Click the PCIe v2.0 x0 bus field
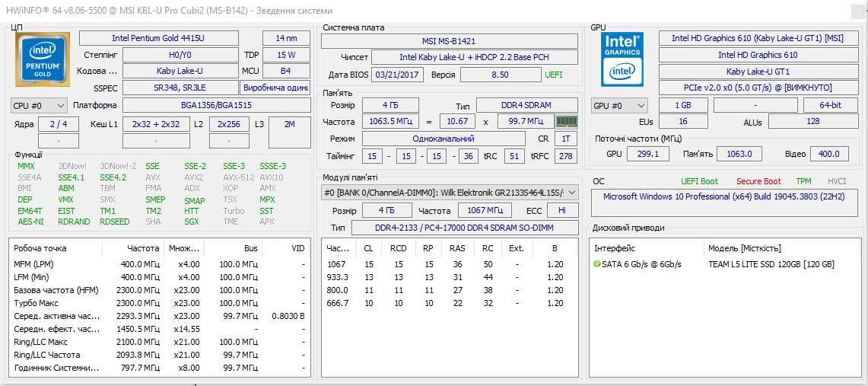This screenshot has height=386, width=868. (x=758, y=88)
